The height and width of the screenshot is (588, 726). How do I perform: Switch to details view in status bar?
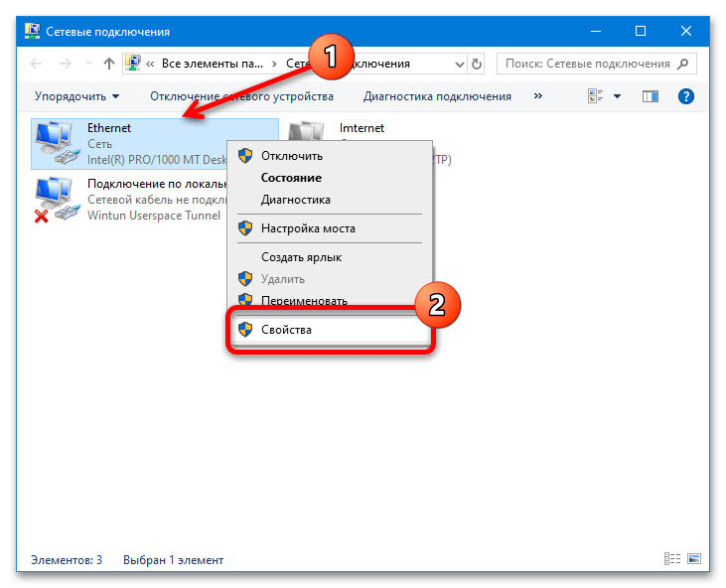click(x=671, y=559)
